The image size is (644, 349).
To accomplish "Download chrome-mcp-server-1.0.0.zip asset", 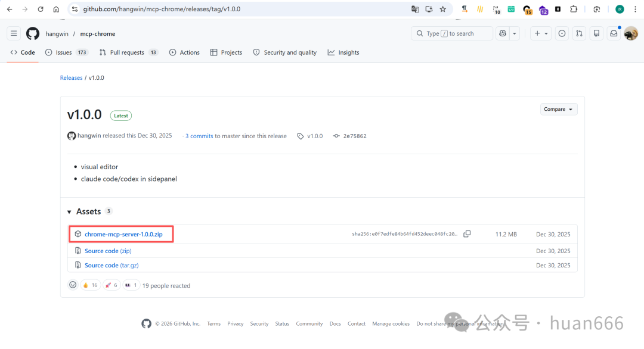I will (x=123, y=234).
